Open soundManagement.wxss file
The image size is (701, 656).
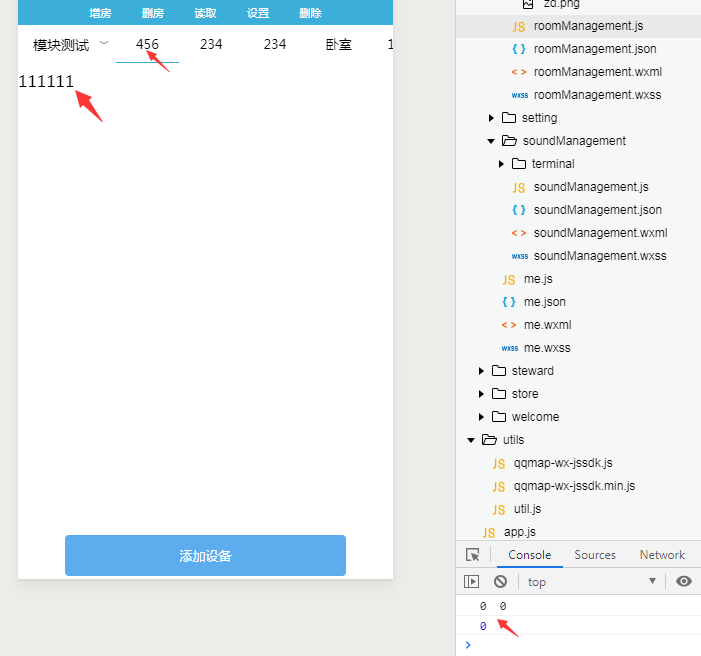[x=600, y=256]
